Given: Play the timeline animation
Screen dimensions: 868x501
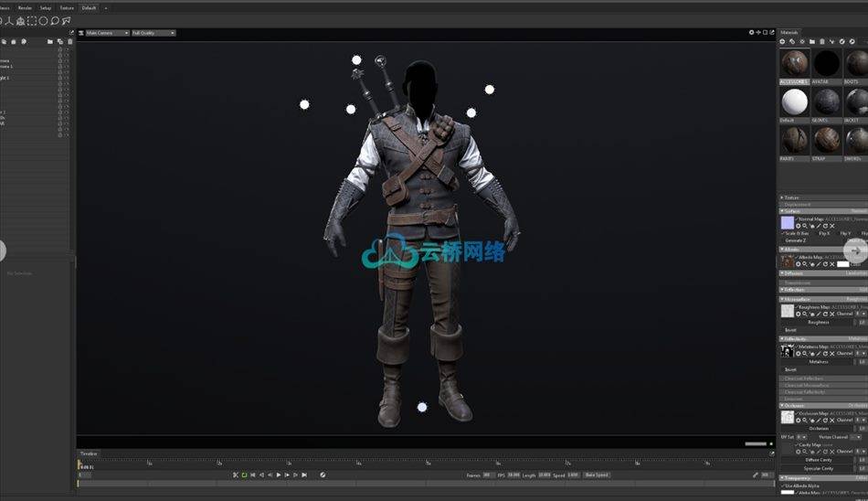Looking at the screenshot, I should 279,475.
